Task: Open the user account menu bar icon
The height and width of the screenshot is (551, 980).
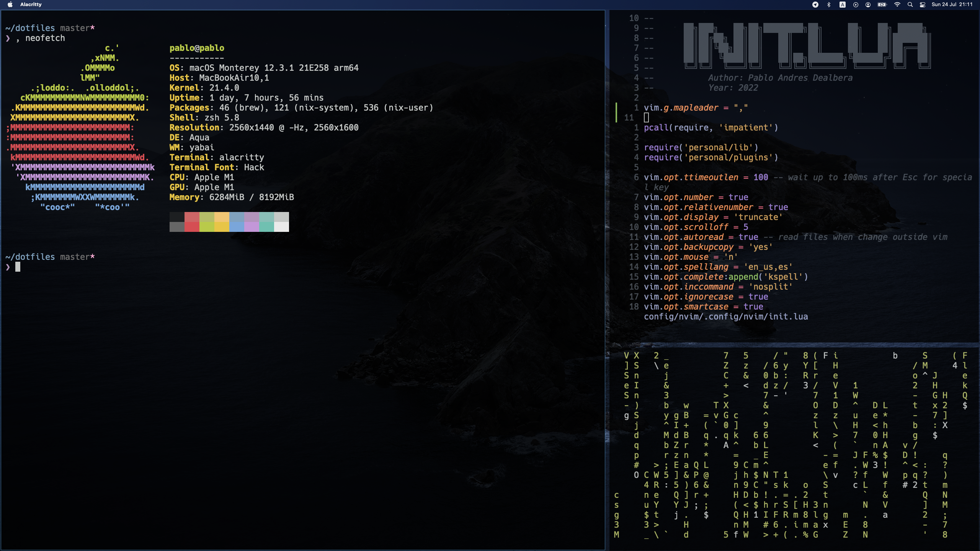Action: click(x=868, y=5)
